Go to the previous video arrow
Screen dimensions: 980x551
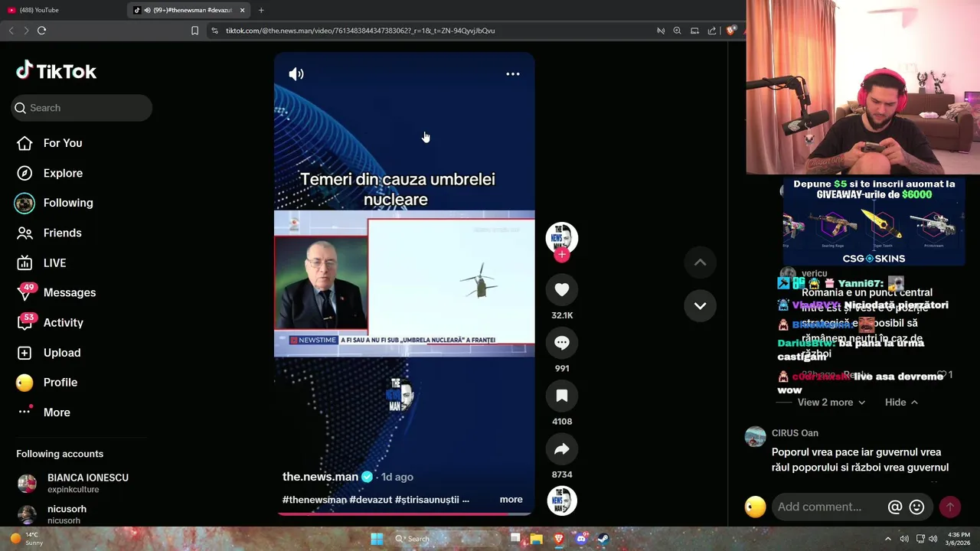(x=700, y=262)
